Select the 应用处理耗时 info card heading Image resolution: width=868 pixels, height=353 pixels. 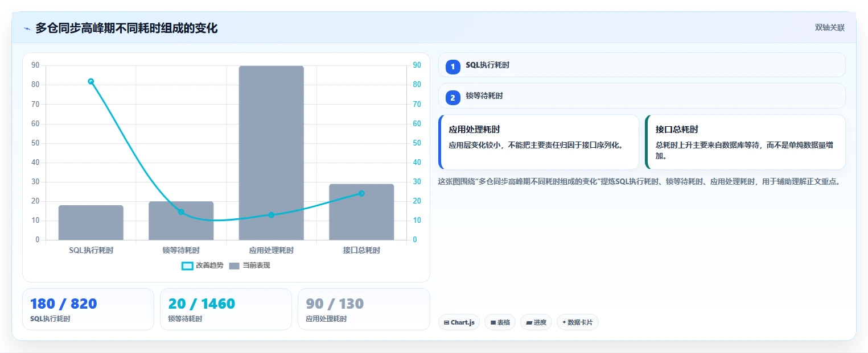[x=475, y=130]
